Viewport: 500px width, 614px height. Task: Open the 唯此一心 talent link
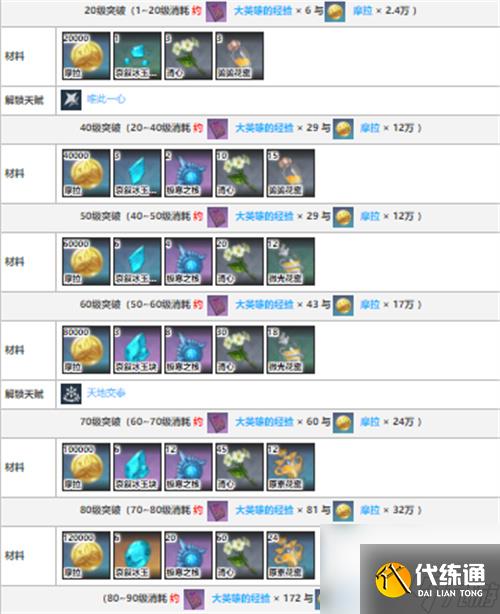click(x=106, y=99)
